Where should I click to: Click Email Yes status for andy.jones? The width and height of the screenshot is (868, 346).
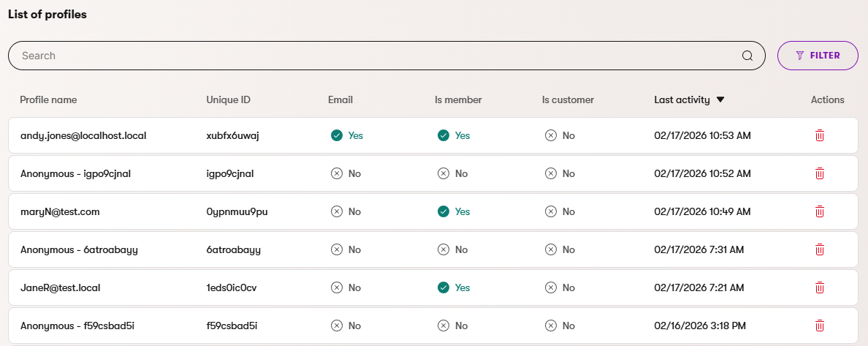[347, 135]
